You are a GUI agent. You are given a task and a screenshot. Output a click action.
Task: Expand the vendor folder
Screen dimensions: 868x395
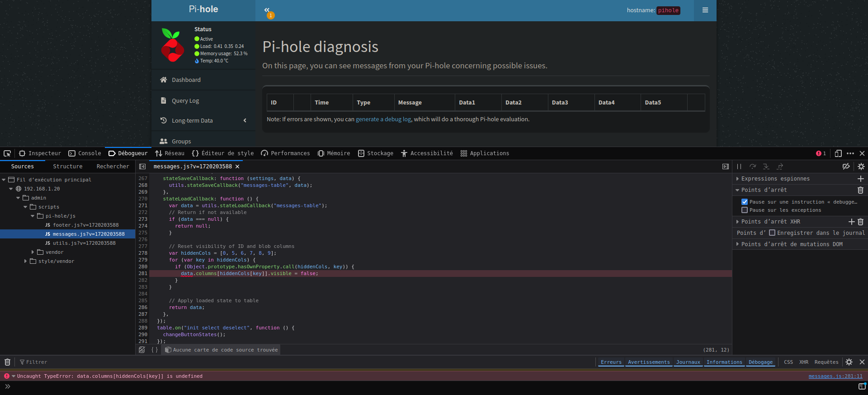pos(33,252)
